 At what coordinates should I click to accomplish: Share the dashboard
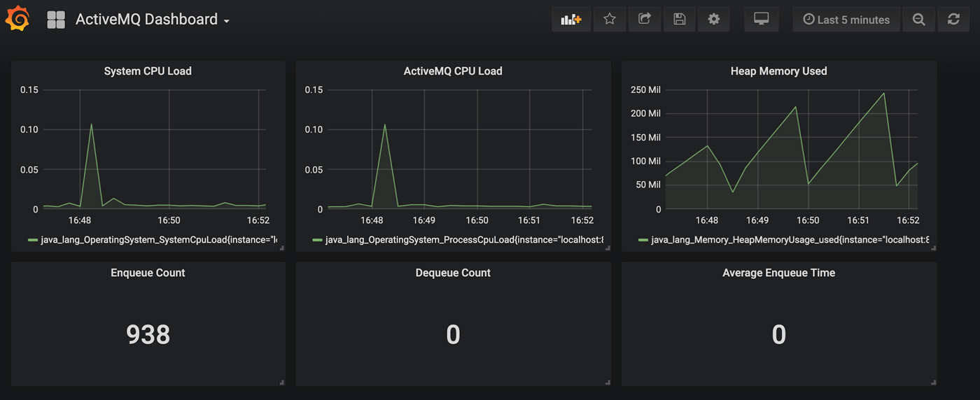(645, 20)
